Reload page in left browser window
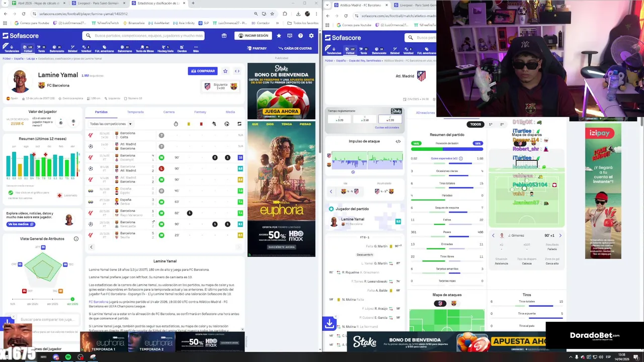This screenshot has width=644, height=362. point(23,14)
